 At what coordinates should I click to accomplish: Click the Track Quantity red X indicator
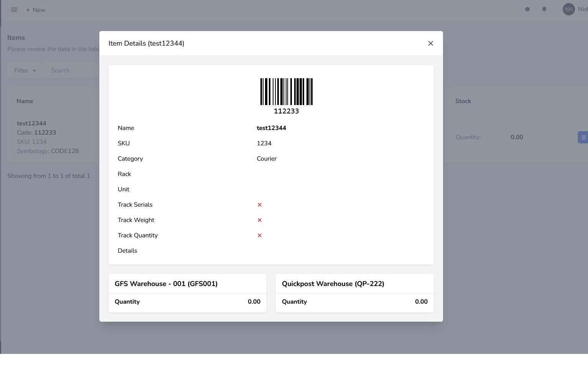260,235
